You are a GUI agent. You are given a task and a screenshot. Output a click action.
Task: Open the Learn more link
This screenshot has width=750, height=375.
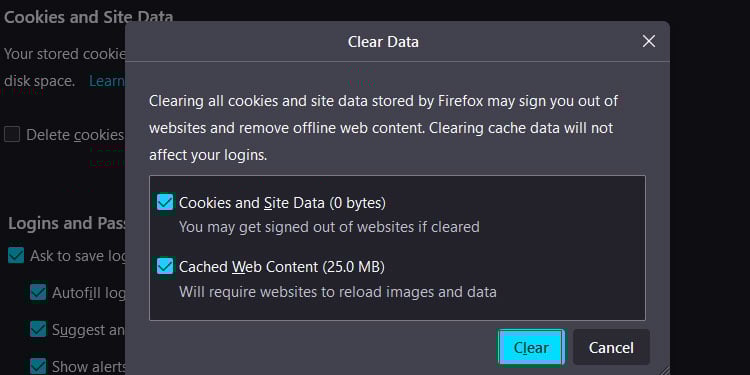[107, 81]
